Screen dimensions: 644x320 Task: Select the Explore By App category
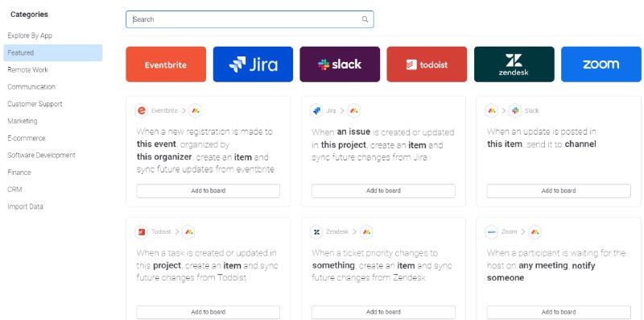30,35
